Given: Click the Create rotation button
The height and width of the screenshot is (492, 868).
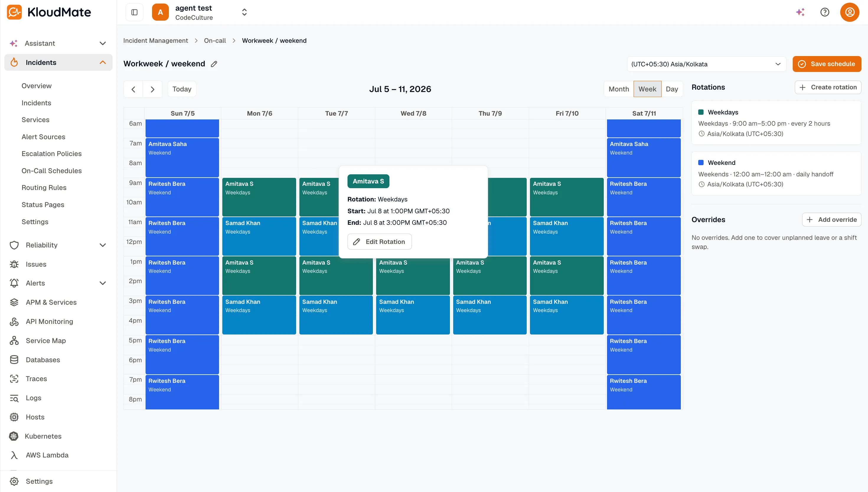Looking at the screenshot, I should (x=828, y=87).
